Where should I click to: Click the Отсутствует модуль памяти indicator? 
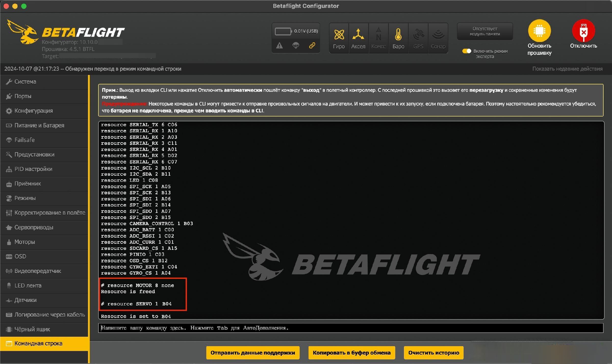(x=485, y=31)
